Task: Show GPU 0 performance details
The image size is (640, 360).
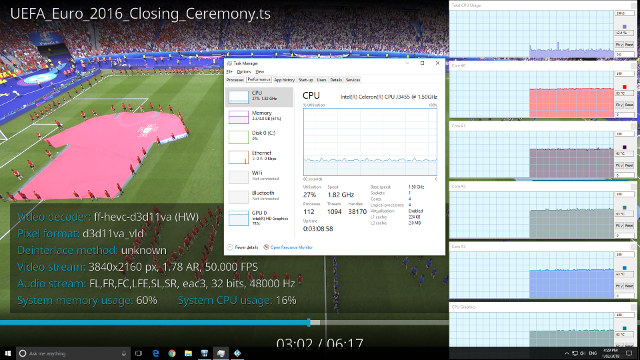Action: pos(259,218)
